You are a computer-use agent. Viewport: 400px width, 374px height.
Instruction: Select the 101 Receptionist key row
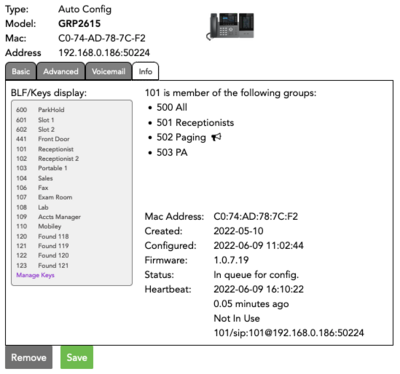point(45,149)
